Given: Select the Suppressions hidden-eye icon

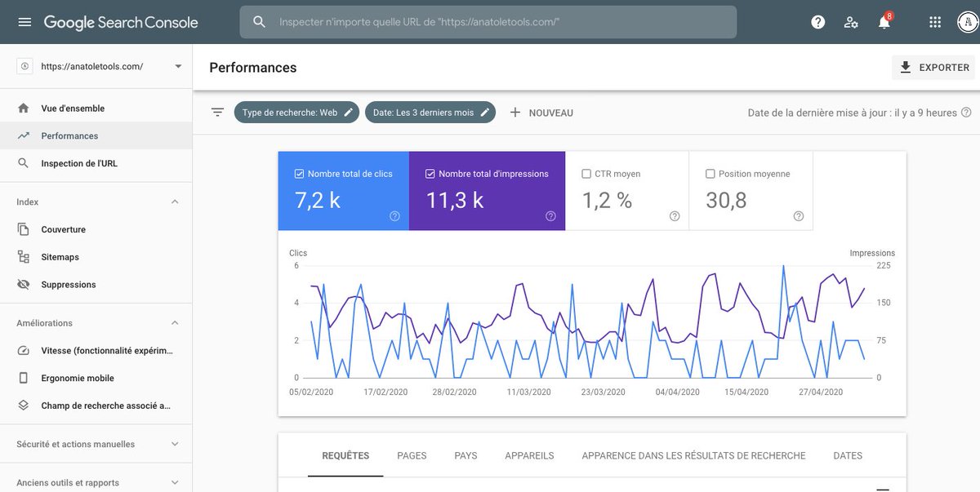Looking at the screenshot, I should click(x=24, y=284).
